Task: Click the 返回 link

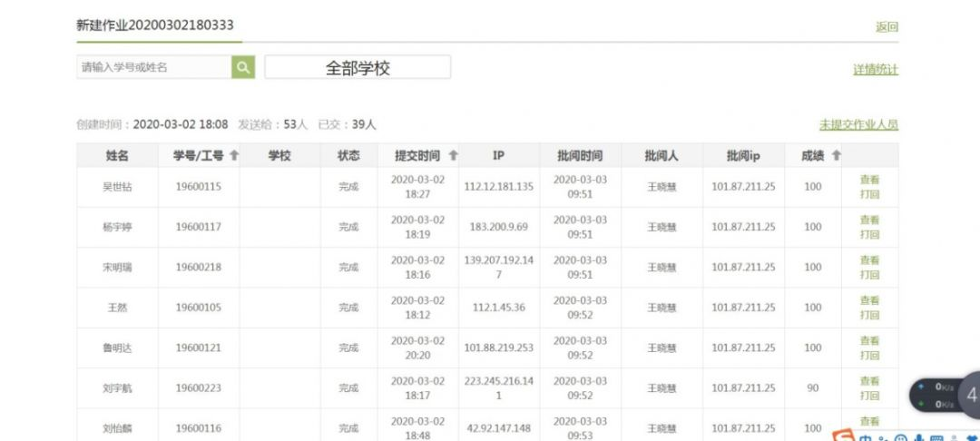Action: (887, 27)
